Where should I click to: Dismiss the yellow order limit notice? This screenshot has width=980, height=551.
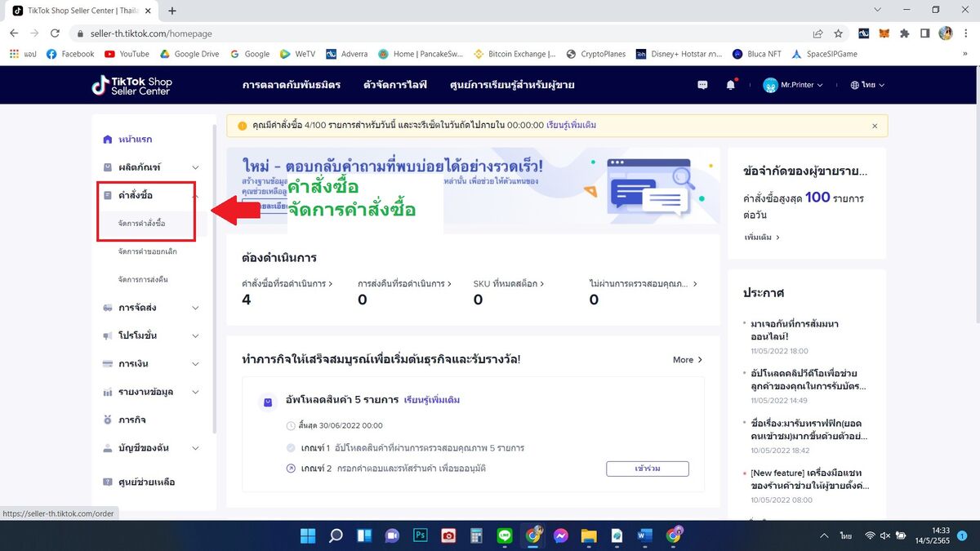(x=875, y=126)
